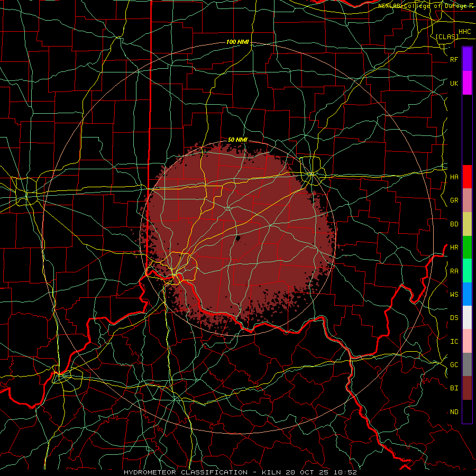
Task: Click the 'GR' legend label
Action: coord(454,200)
